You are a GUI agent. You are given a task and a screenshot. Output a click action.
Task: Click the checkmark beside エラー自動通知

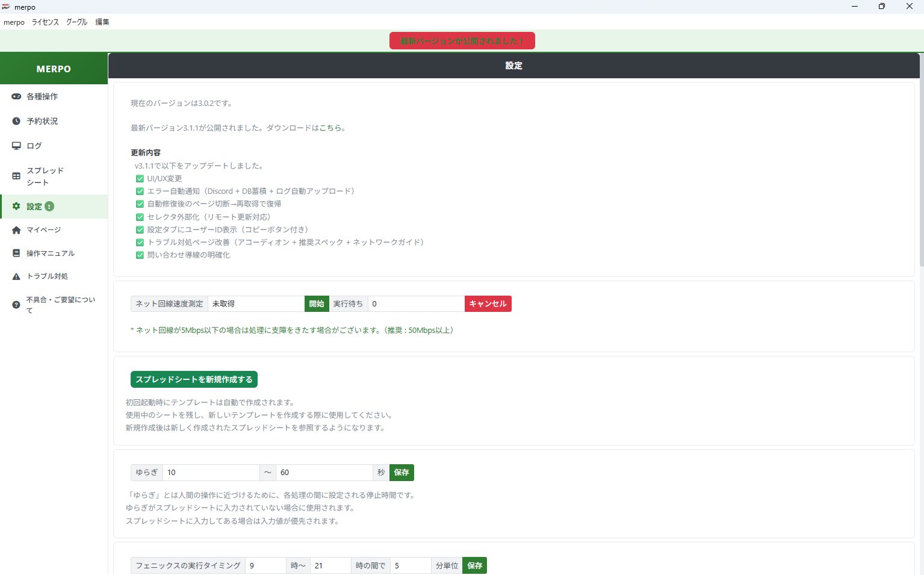pos(140,191)
